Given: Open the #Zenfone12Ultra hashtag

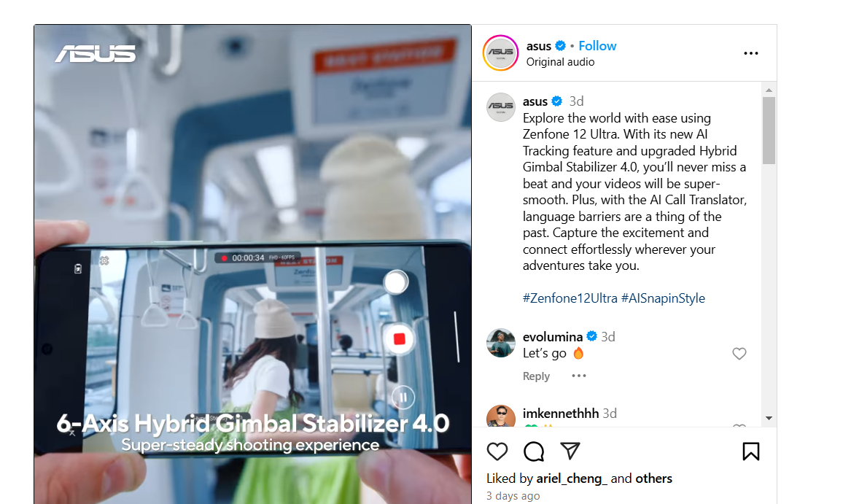Looking at the screenshot, I should [570, 298].
